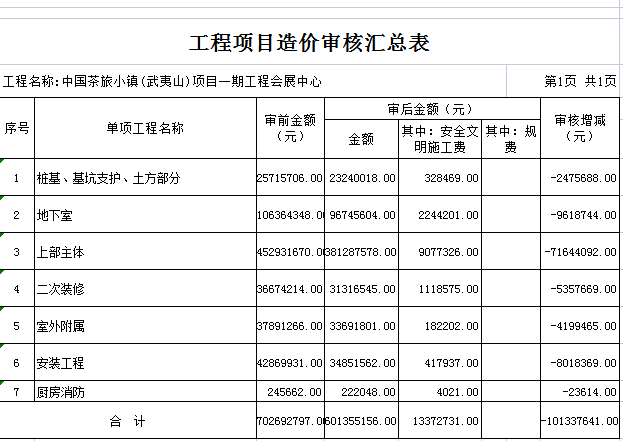The width and height of the screenshot is (623, 441).
Task: Click cell value 33691801.00
Action: click(x=361, y=325)
